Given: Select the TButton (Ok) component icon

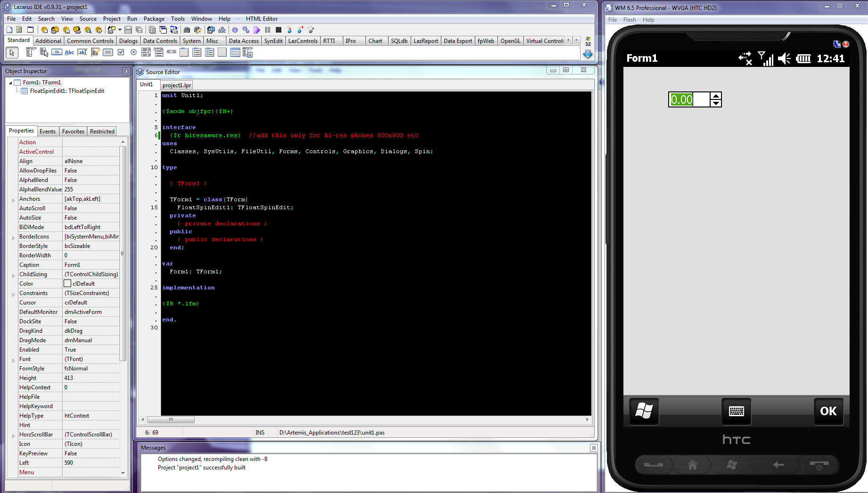Looking at the screenshot, I should (57, 52).
